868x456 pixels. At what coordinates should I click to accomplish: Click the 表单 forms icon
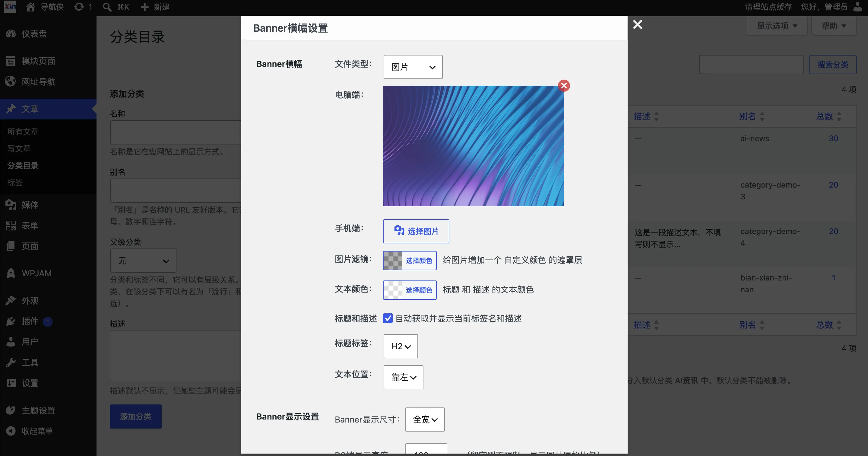(x=11, y=226)
